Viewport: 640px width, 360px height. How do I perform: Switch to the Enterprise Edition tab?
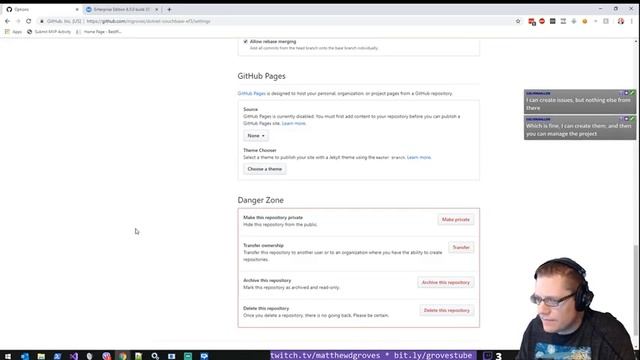122,9
